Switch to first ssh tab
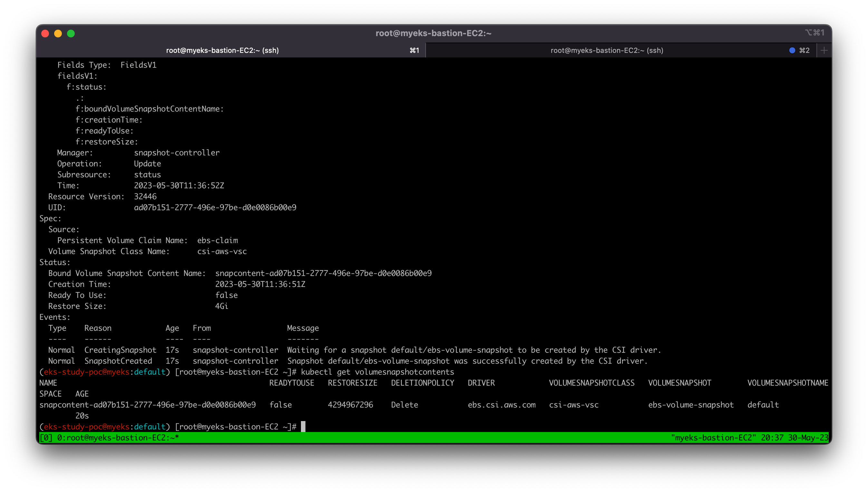 click(x=222, y=50)
